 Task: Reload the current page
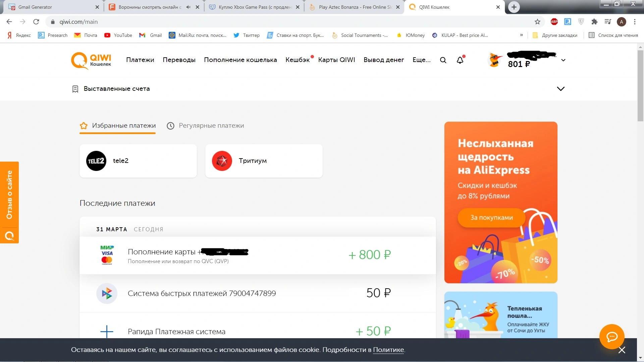(36, 22)
